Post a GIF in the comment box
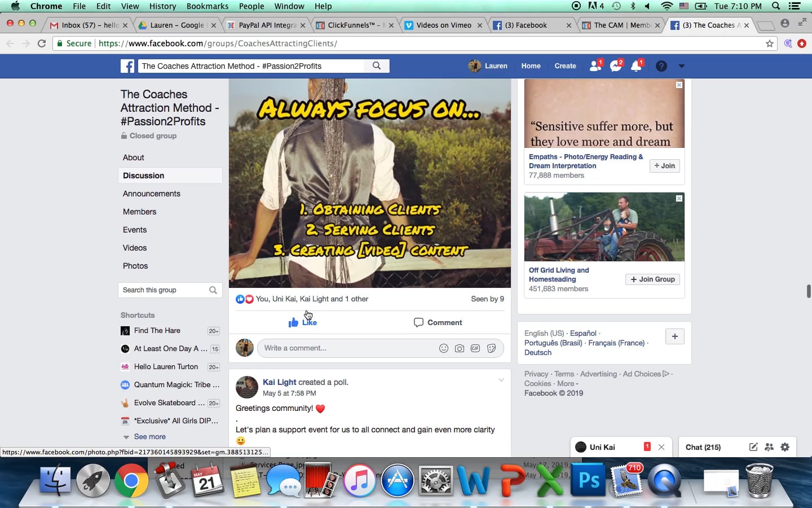Viewport: 812px width, 508px height. pyautogui.click(x=475, y=348)
